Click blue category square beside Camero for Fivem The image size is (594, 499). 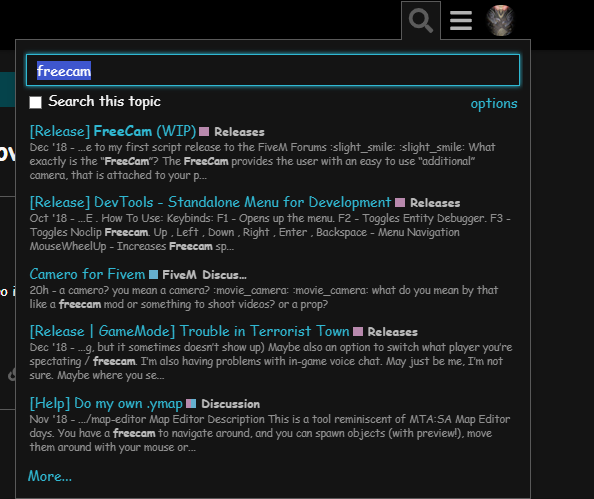coord(153,275)
